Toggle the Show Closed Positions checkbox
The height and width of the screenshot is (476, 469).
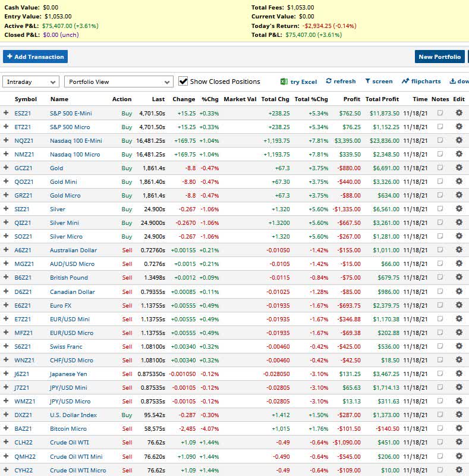183,82
